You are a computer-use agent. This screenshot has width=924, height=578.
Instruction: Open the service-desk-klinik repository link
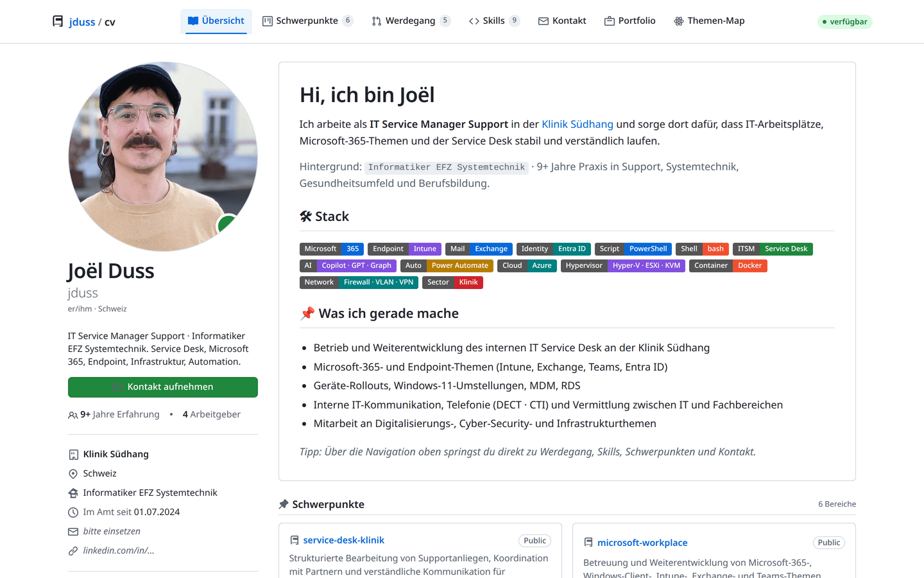[343, 540]
